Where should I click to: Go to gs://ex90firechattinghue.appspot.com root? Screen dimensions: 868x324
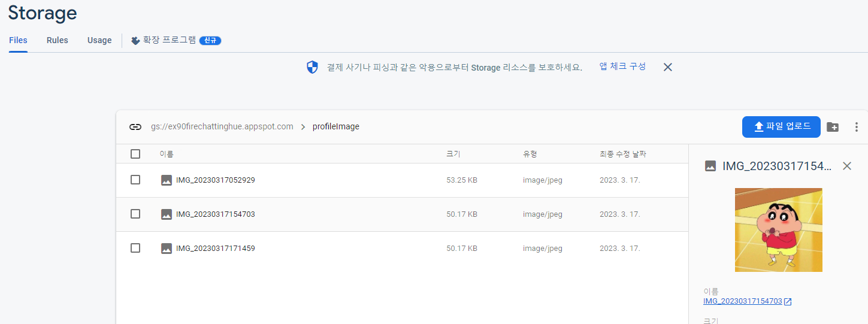pos(222,127)
